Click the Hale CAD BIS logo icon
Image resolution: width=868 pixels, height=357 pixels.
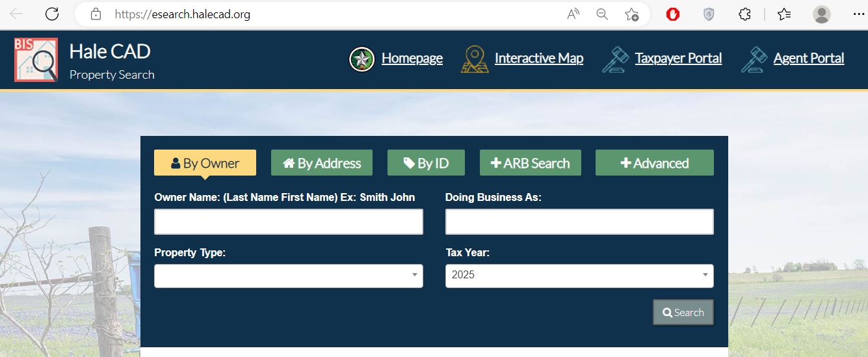point(36,60)
